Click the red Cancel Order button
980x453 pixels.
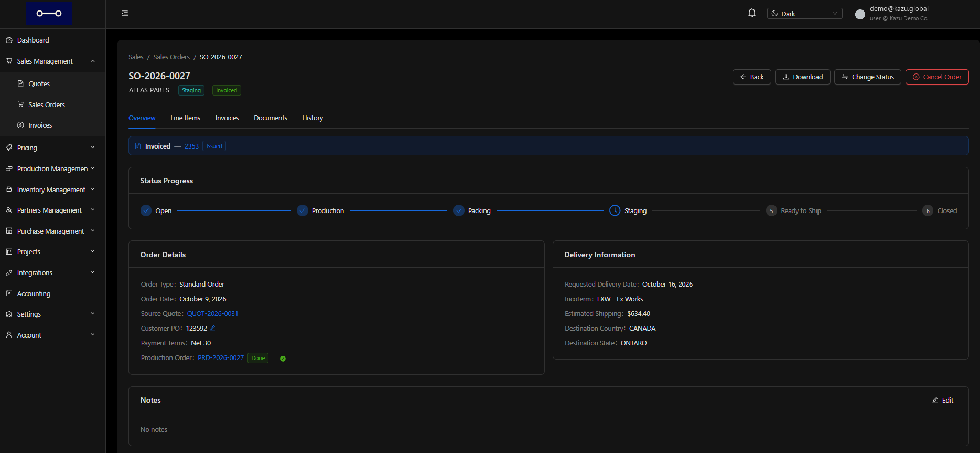[937, 77]
